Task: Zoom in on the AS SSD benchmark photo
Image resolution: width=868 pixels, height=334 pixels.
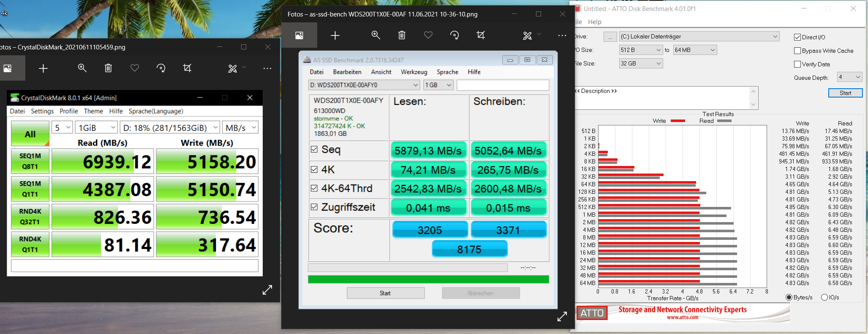Action: (375, 35)
